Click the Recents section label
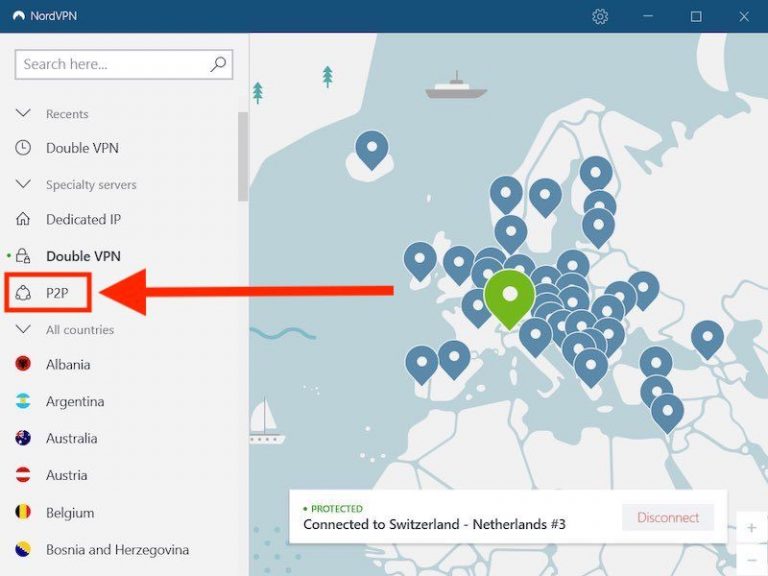 [67, 114]
